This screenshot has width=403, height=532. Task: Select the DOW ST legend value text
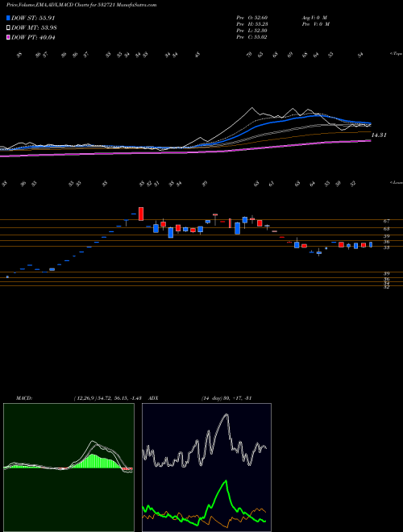(x=34, y=19)
